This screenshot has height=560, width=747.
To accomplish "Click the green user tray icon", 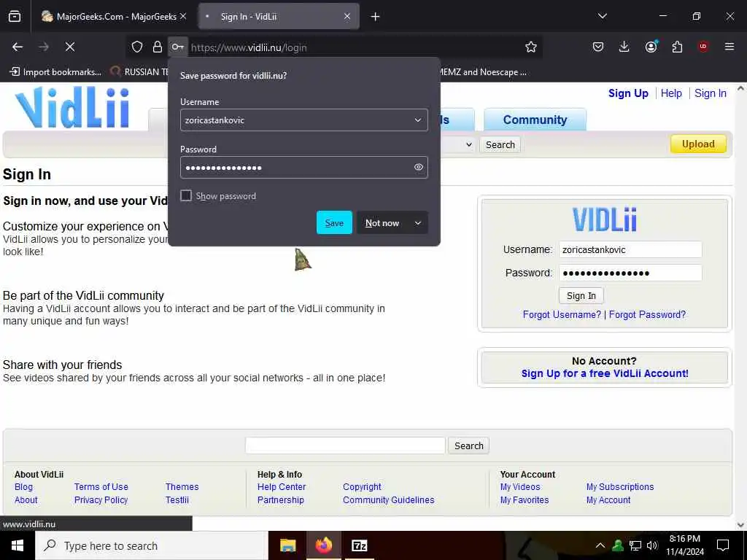I will tap(618, 545).
